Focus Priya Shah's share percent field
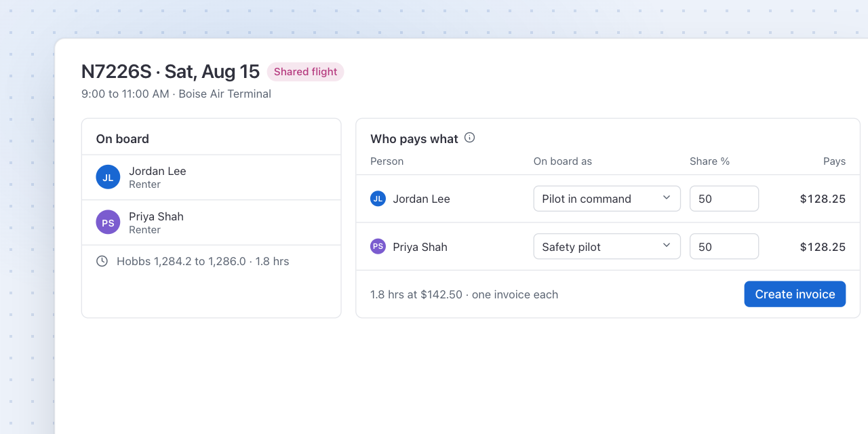The height and width of the screenshot is (434, 868). pyautogui.click(x=724, y=247)
